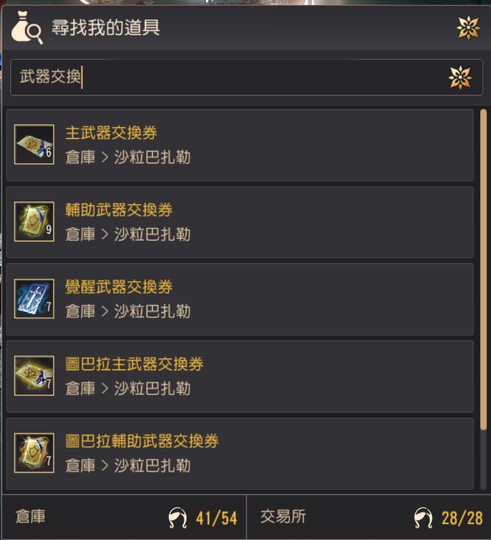Screen dimensions: 491x540
Task: Click the 主武器交換券 item icon
Action: [34, 144]
